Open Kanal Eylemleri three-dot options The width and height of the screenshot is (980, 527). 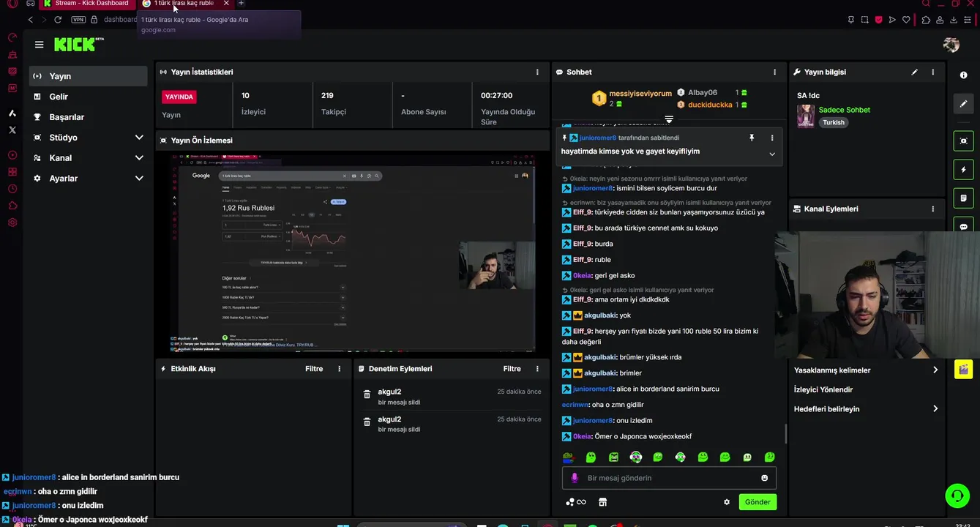932,209
